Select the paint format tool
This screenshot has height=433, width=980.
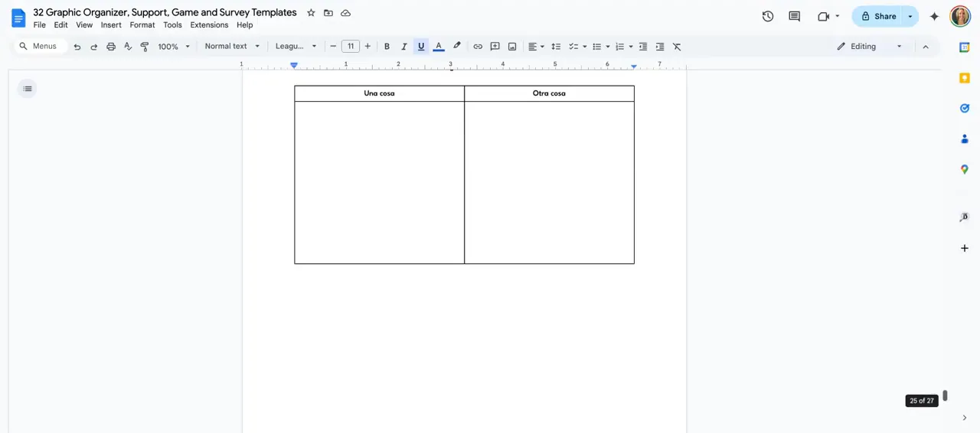[x=145, y=47]
